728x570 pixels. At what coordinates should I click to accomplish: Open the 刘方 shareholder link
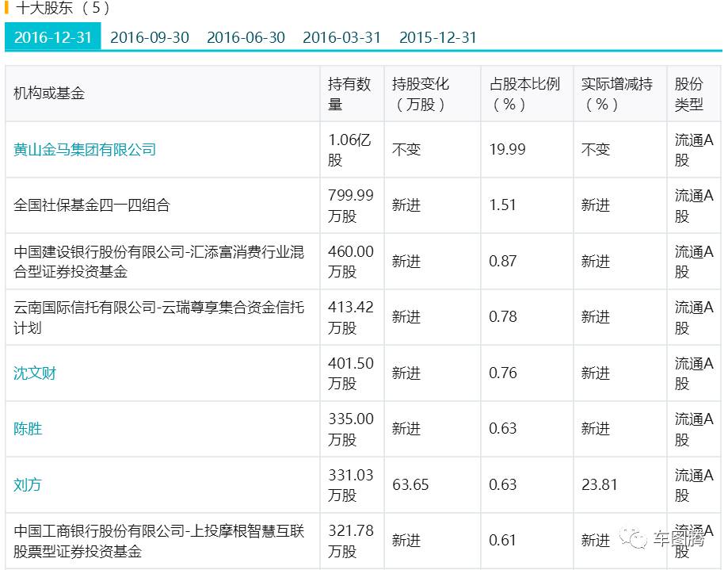click(28, 484)
